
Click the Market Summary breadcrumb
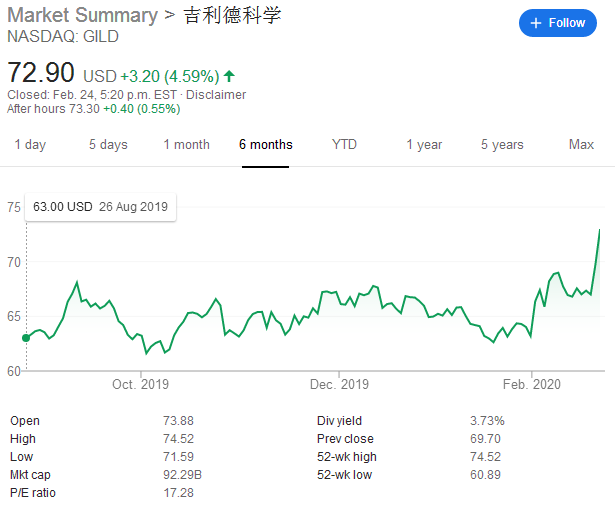point(82,16)
